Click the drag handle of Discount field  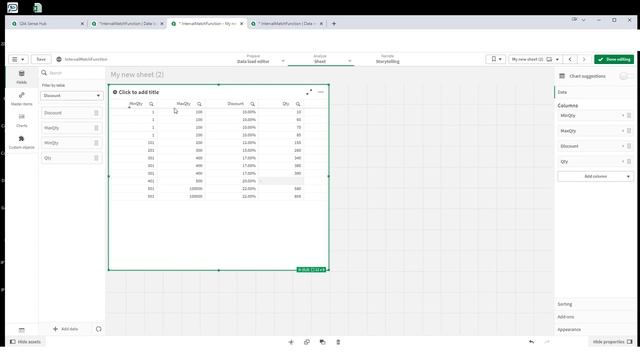point(96,113)
